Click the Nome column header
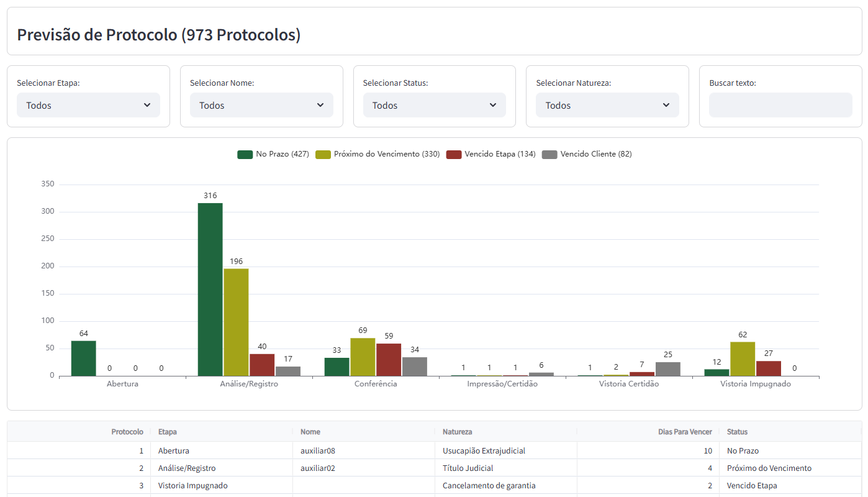The image size is (868, 497). [x=310, y=432]
